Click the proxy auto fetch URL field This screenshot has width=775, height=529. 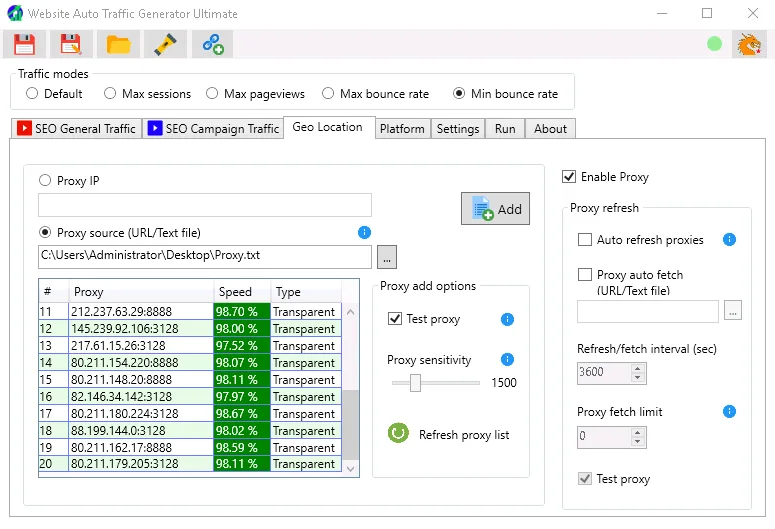(x=647, y=311)
